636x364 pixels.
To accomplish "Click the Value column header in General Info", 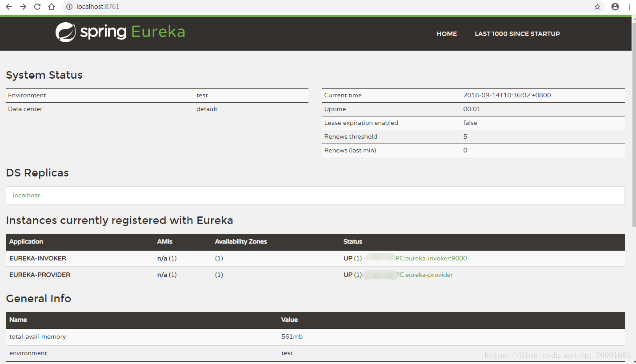I will pos(290,320).
